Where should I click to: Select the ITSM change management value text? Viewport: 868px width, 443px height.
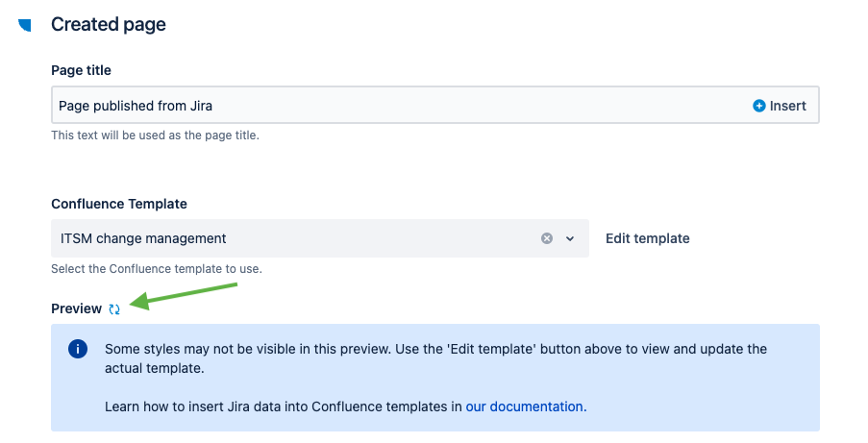coord(143,238)
